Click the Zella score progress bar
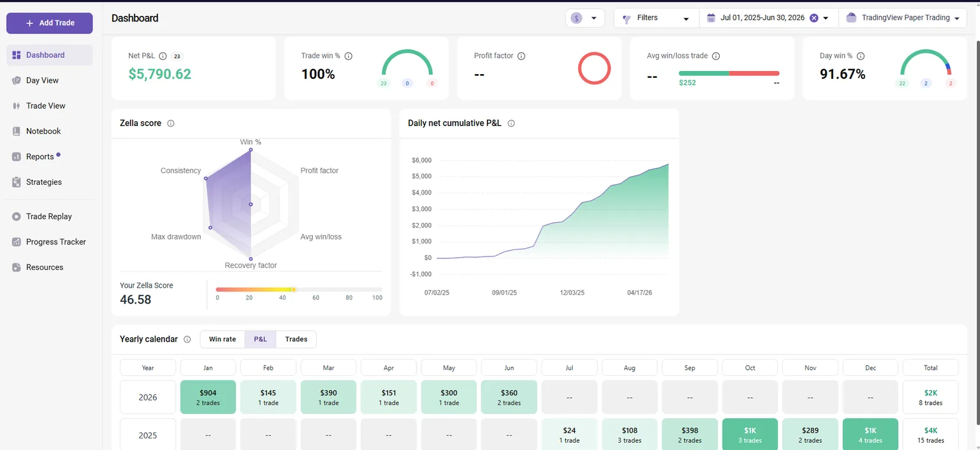The height and width of the screenshot is (450, 980). point(299,290)
